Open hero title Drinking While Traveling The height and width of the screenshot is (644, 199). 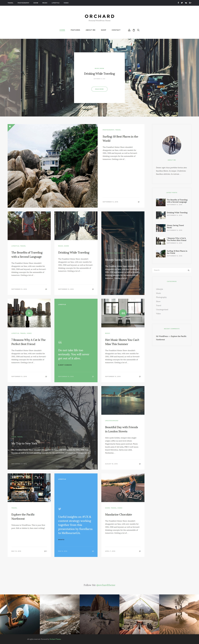[99, 74]
